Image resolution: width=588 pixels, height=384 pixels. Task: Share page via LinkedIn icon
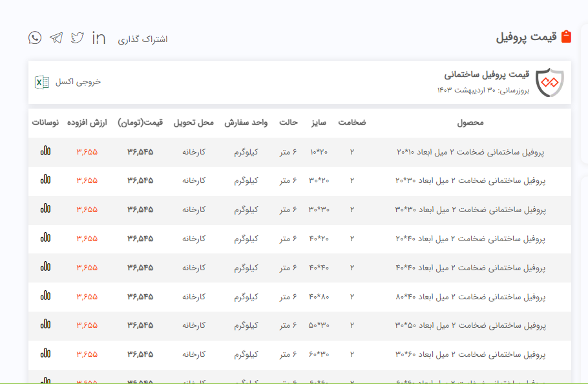tap(99, 37)
